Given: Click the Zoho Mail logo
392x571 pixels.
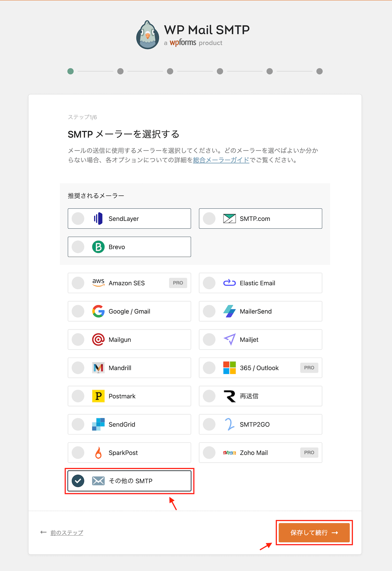Looking at the screenshot, I should 229,453.
